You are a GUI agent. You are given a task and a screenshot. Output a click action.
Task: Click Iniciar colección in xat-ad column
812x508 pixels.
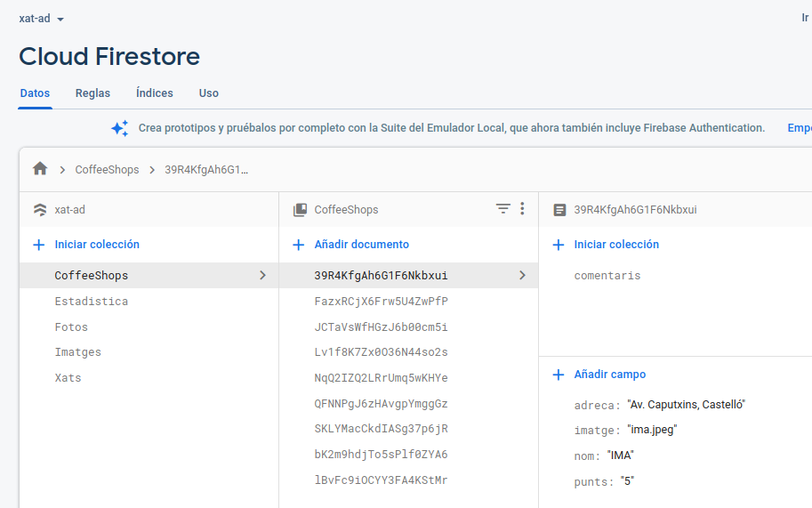(97, 245)
